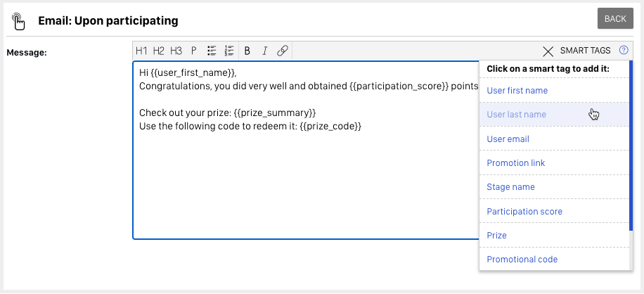Insert the User email smart tag

click(x=508, y=139)
